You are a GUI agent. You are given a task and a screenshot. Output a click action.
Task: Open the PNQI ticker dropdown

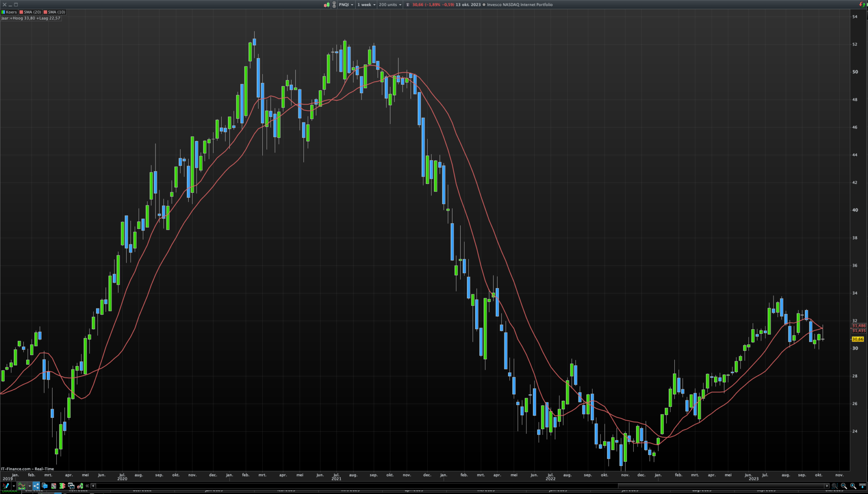pyautogui.click(x=346, y=5)
